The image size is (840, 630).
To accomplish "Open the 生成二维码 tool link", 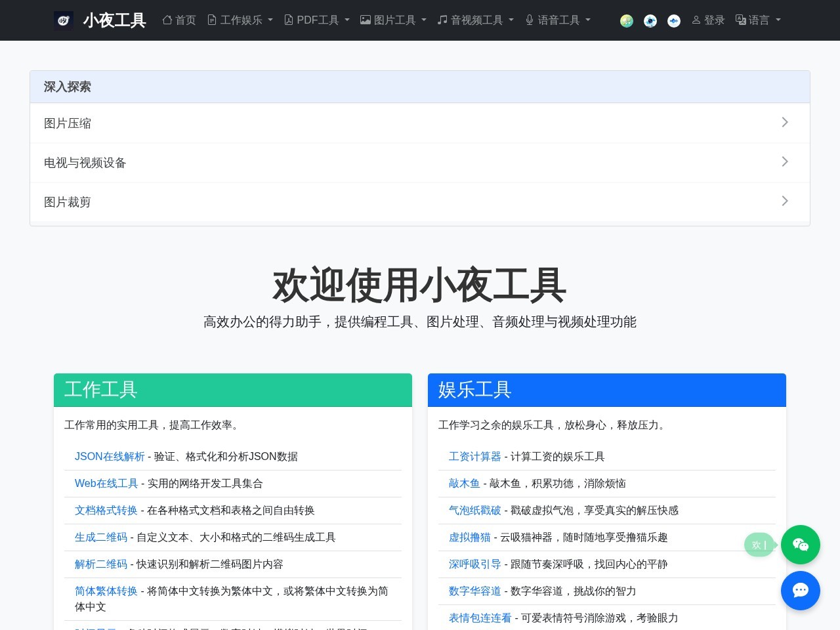I will coord(101,537).
